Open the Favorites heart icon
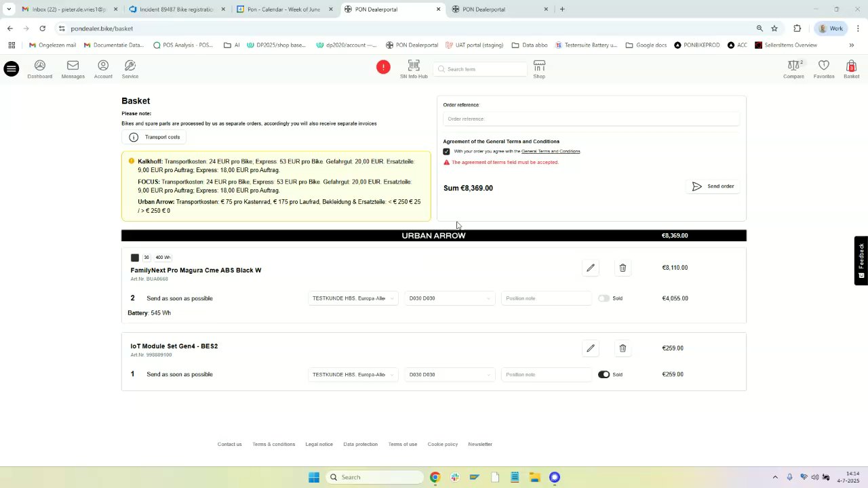This screenshot has height=488, width=868. tap(824, 69)
